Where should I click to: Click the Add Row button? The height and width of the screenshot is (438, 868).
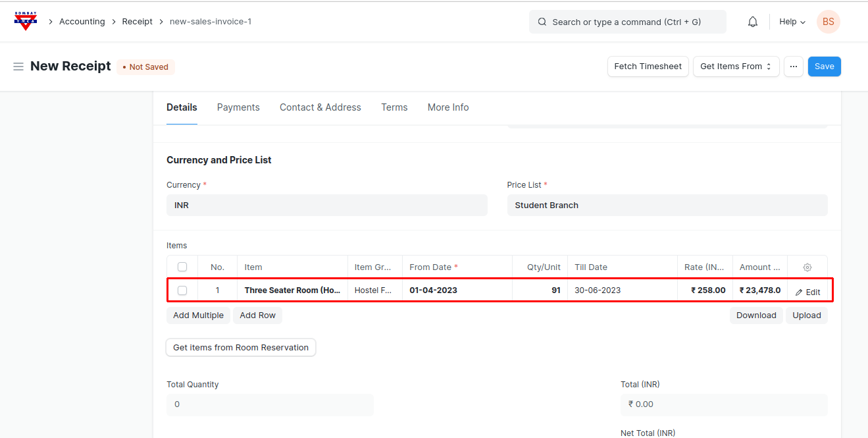pos(257,315)
